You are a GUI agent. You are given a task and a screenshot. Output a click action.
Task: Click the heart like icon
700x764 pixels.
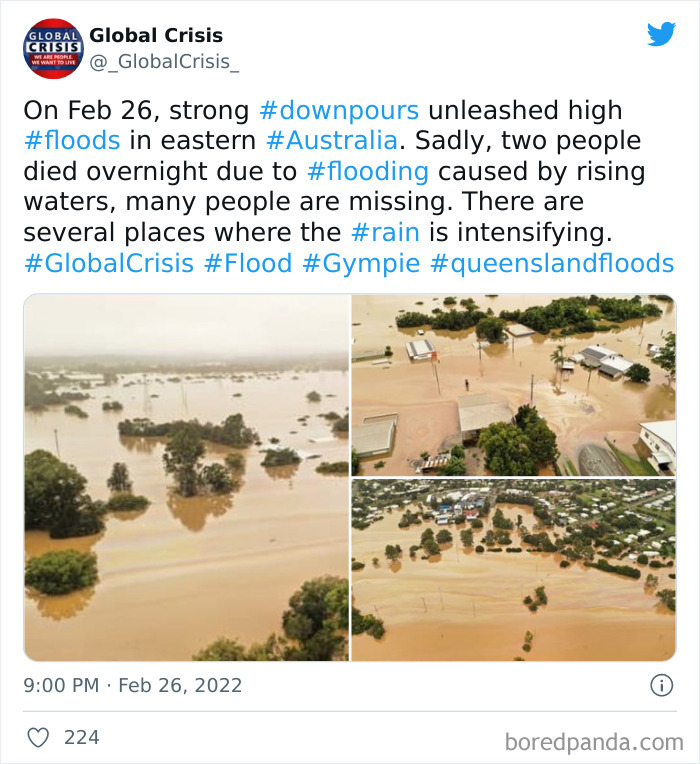[38, 738]
